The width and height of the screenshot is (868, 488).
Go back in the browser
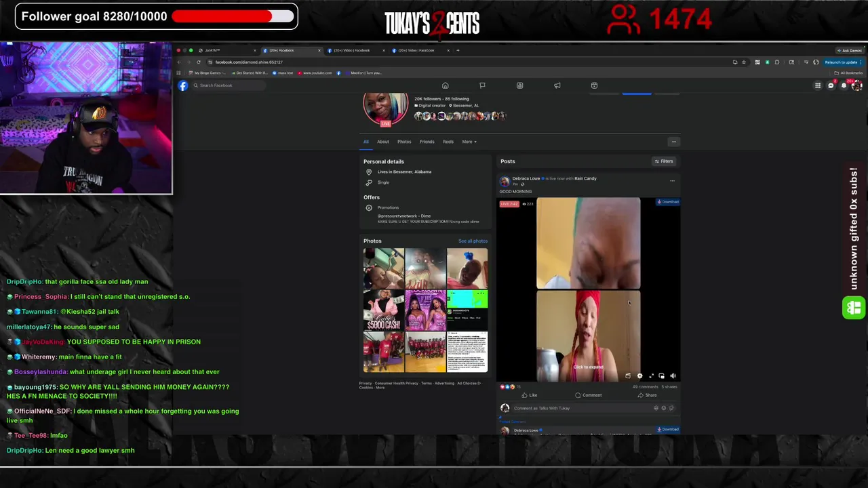point(179,62)
